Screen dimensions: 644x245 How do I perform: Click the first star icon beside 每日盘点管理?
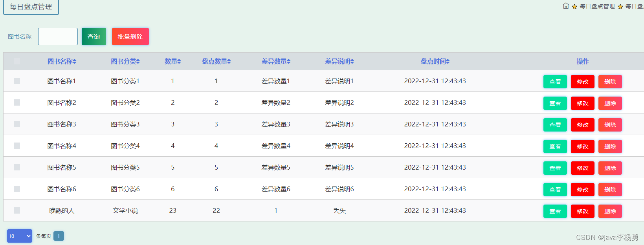(574, 7)
